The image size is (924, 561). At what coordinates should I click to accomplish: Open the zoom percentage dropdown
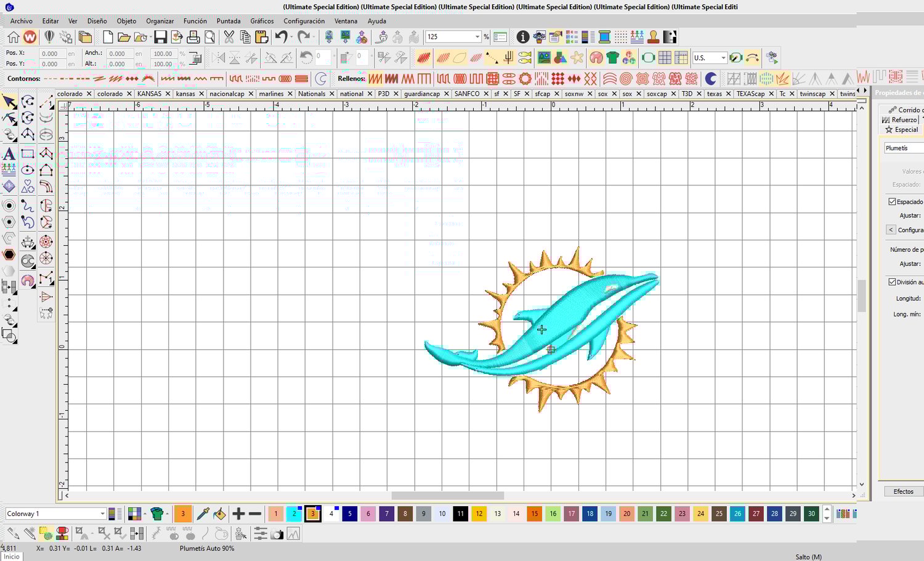click(477, 37)
